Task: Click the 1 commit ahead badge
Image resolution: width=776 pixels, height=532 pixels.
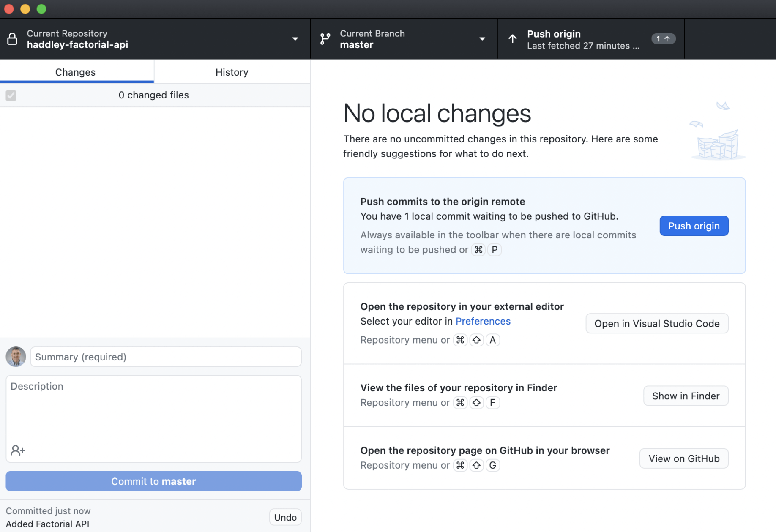Action: point(663,39)
